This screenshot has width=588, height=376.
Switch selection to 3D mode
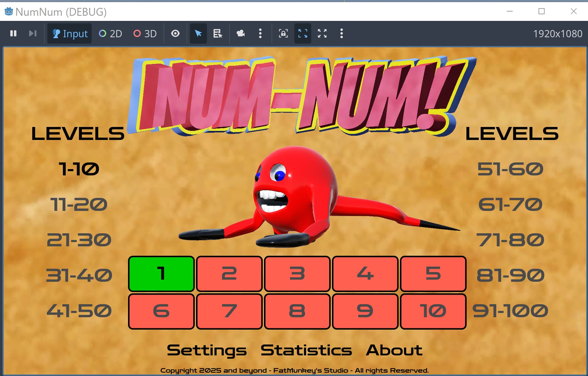coord(145,33)
